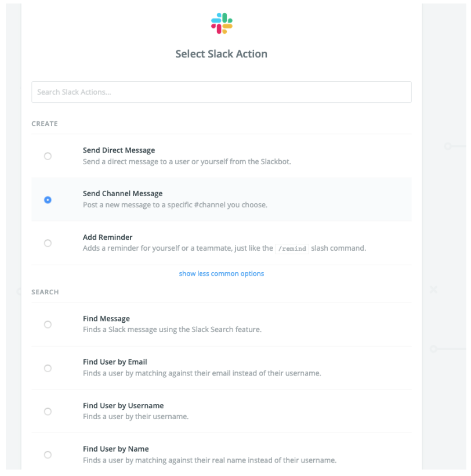Select the Add Reminder radio button
Viewport: 471px width, 476px height.
48,243
